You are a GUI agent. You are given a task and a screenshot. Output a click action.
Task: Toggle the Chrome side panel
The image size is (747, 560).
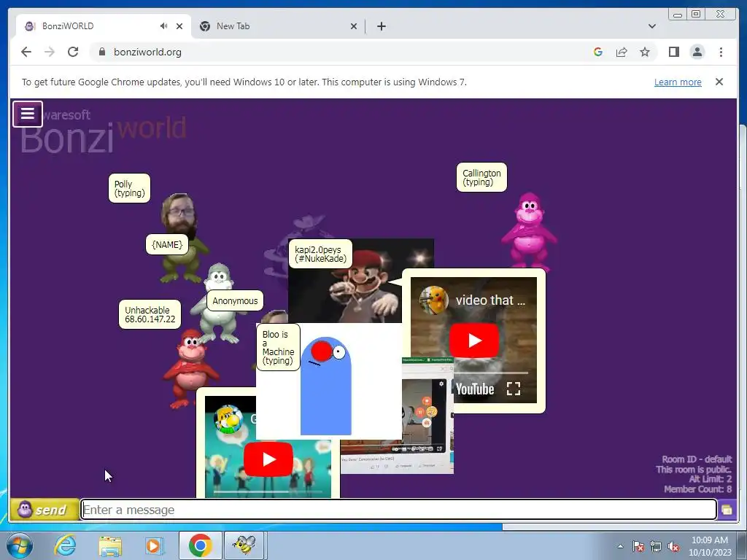pyautogui.click(x=673, y=52)
